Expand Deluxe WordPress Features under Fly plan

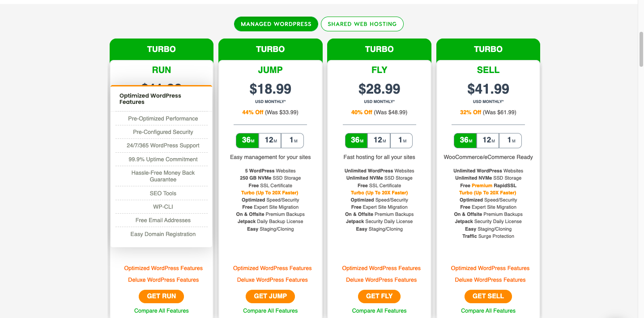tap(381, 280)
